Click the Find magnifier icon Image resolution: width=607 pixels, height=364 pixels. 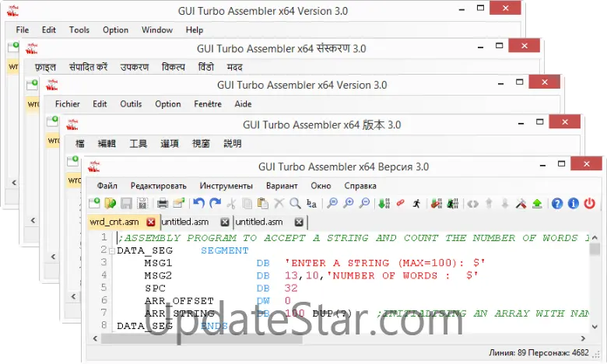[295, 203]
